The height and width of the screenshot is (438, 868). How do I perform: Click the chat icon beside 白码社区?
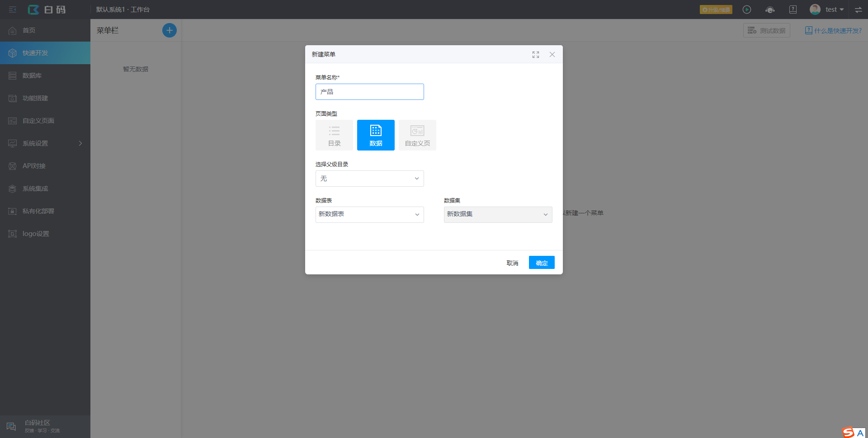(x=11, y=426)
